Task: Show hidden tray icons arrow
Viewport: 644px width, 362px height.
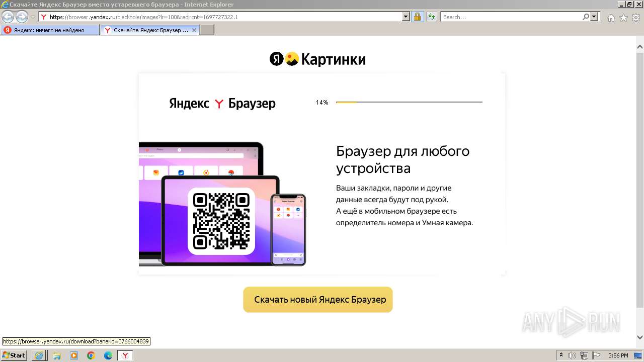Action: coord(561,355)
